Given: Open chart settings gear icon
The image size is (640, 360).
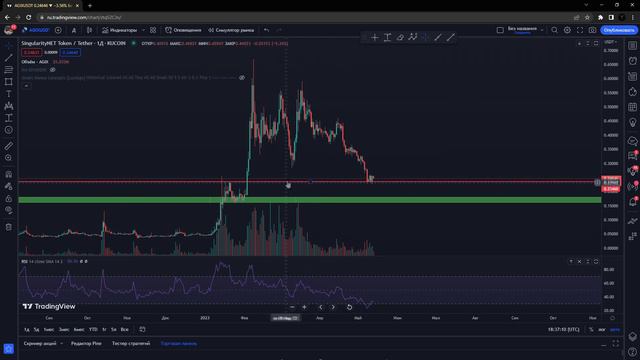Looking at the screenshot, I should [x=567, y=30].
